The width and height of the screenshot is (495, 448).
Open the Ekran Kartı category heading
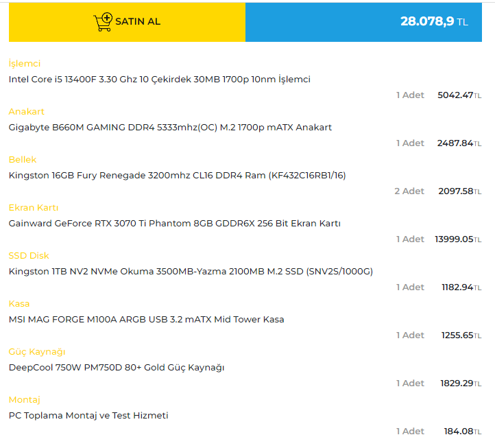(34, 208)
